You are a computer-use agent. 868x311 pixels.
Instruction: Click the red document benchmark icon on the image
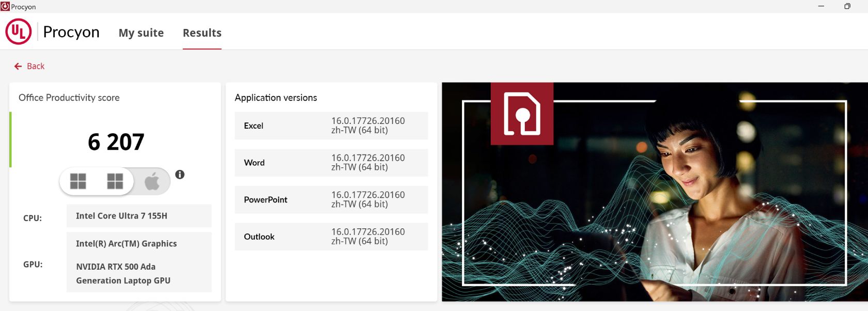point(522,114)
